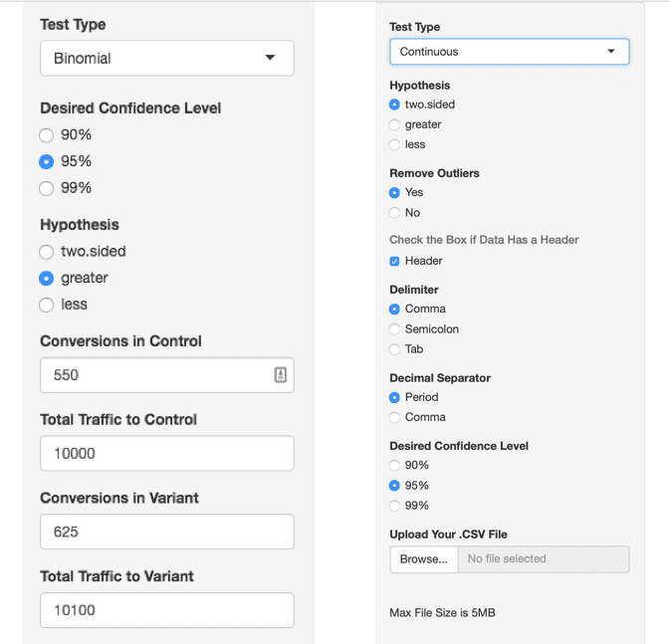Select Semicolon as the delimiter
This screenshot has width=669, height=644.
pos(395,329)
